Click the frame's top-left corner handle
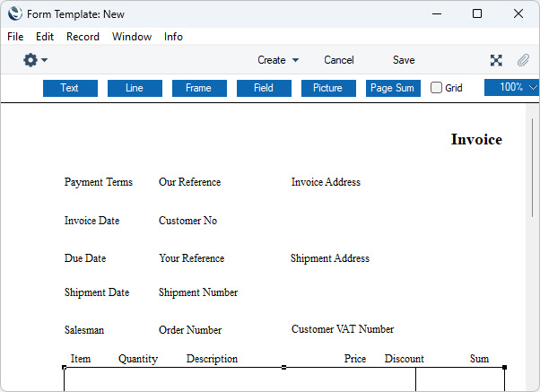Viewport: 540px width, 392px height. [x=64, y=368]
